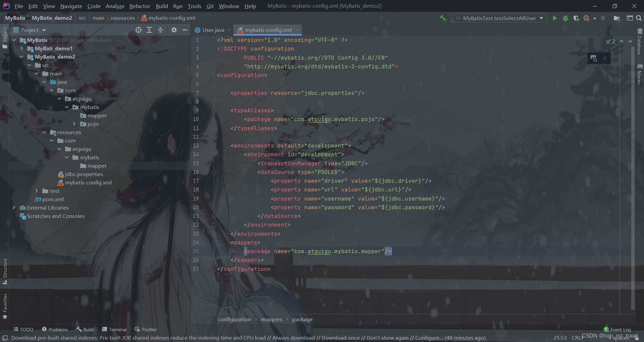Toggle tool window bars at bottom-left corner

coord(5,338)
